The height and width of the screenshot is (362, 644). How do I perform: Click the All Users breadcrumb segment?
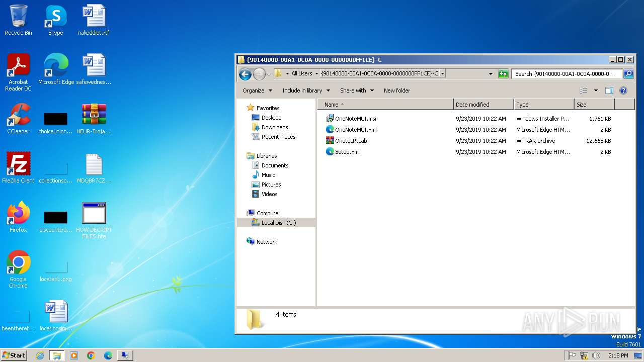(302, 73)
